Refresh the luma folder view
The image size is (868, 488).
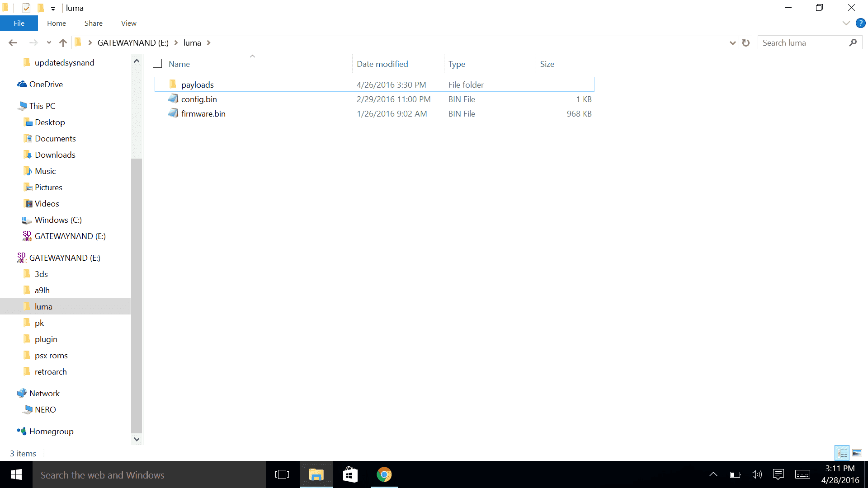pos(746,42)
